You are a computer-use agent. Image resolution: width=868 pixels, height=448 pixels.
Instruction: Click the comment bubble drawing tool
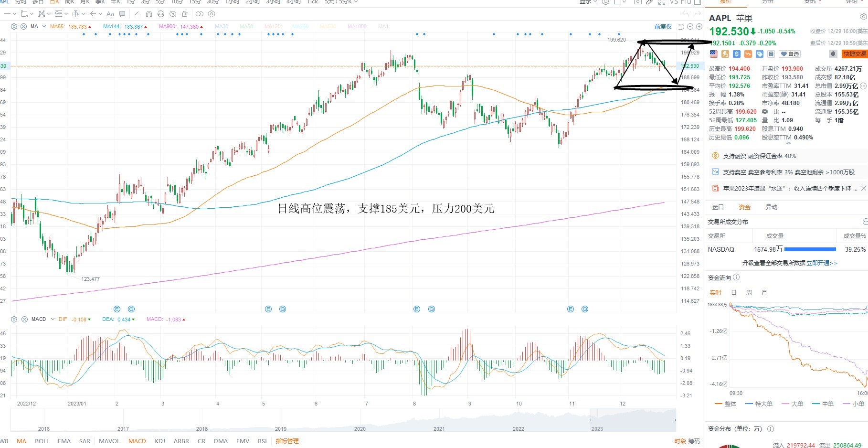[122, 14]
